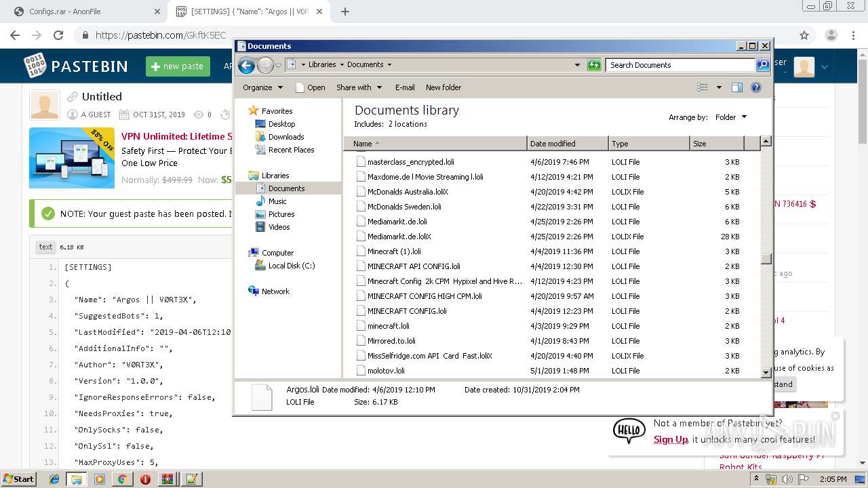Sort by the Type column header
Image resolution: width=868 pixels, height=488 pixels.
649,144
